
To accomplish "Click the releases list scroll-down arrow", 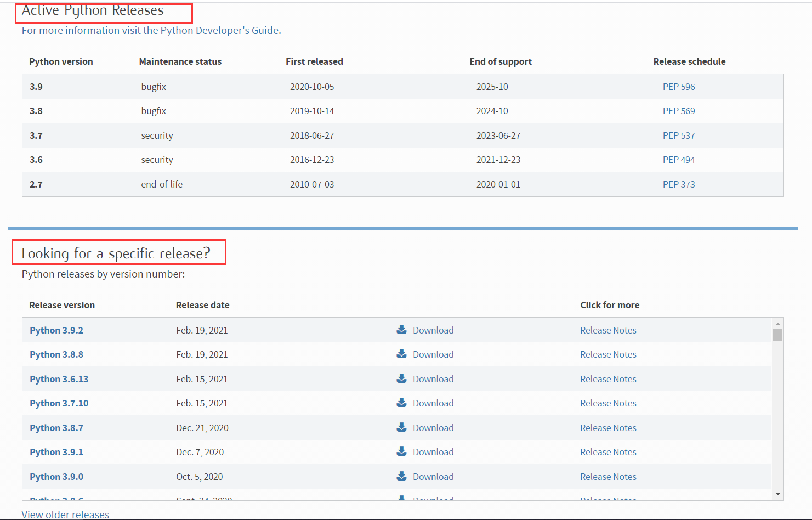I will (777, 494).
